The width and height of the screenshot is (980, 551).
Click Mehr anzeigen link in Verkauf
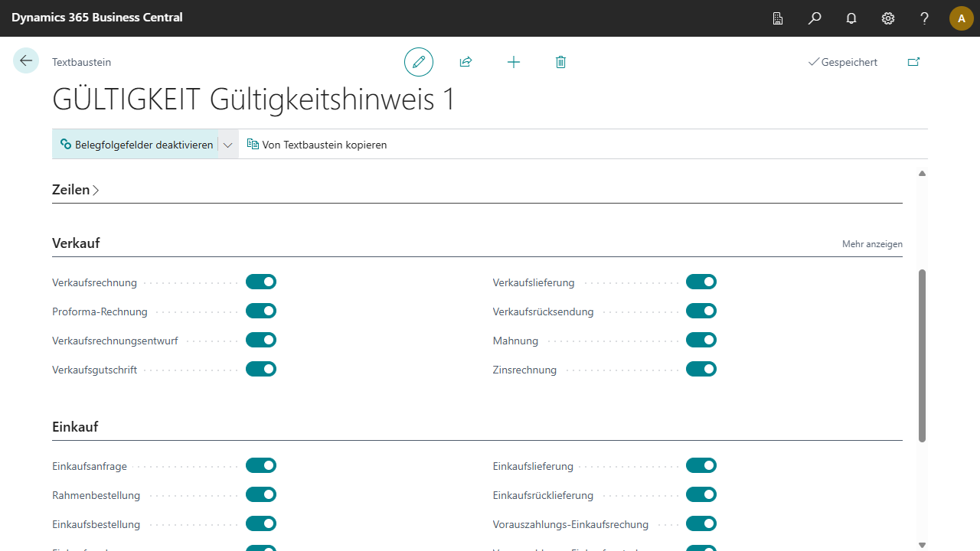pyautogui.click(x=872, y=244)
